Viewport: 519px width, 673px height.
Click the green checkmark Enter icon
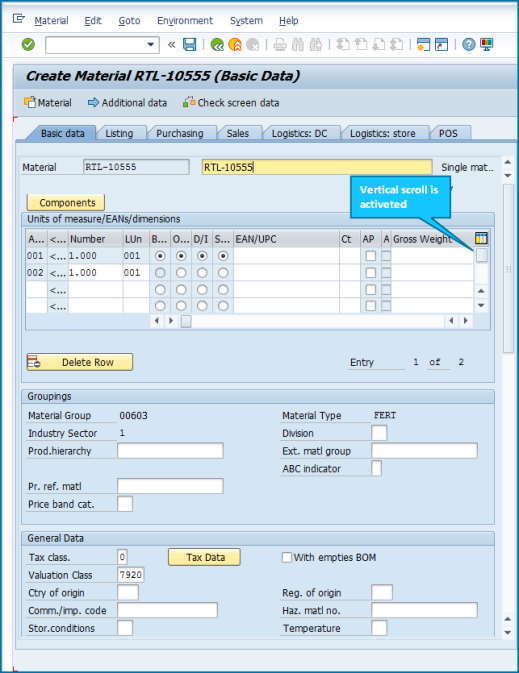(28, 44)
